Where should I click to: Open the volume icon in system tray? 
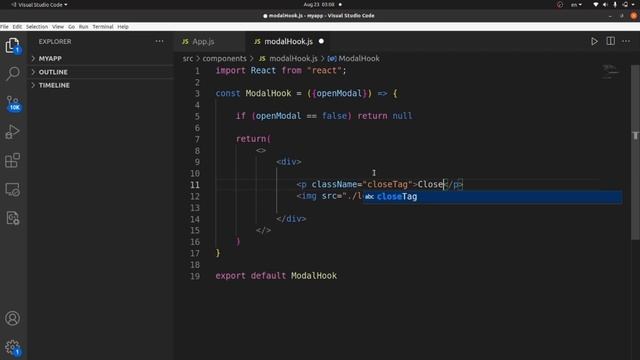pos(605,4)
